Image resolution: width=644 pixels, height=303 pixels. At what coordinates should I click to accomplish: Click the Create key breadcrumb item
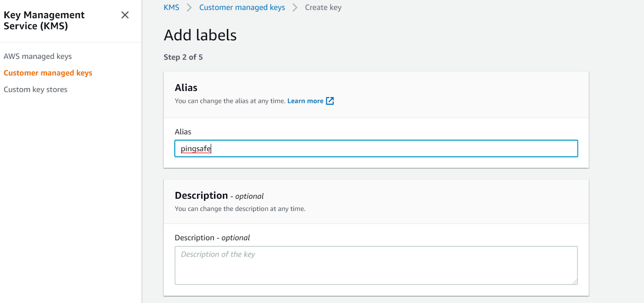coord(323,8)
